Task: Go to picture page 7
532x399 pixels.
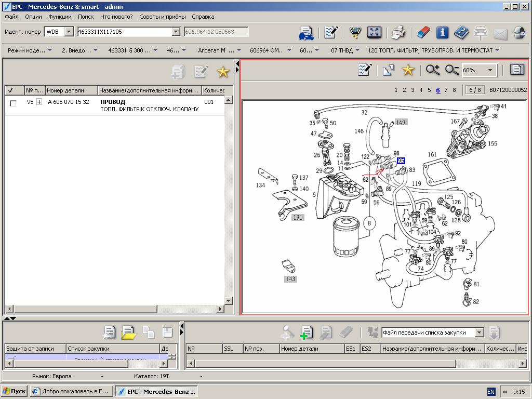Action: coord(446,90)
